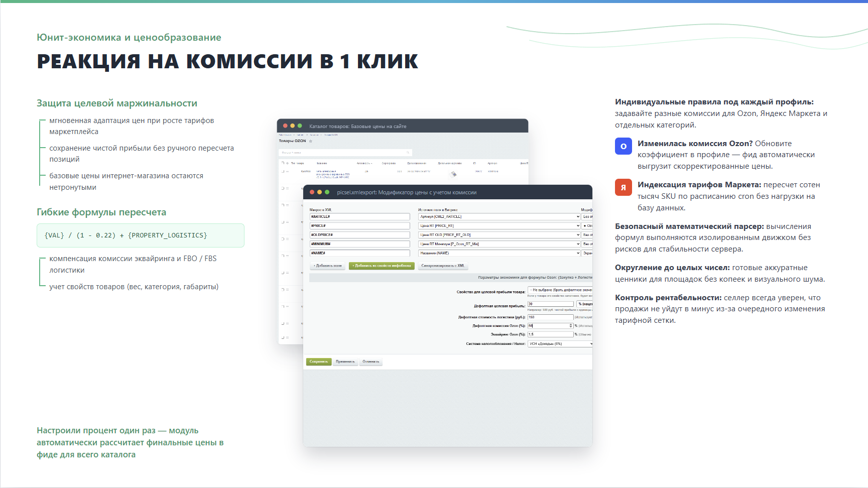Click the Ozon commission spinner arrows
The height and width of the screenshot is (488, 868).
click(571, 326)
